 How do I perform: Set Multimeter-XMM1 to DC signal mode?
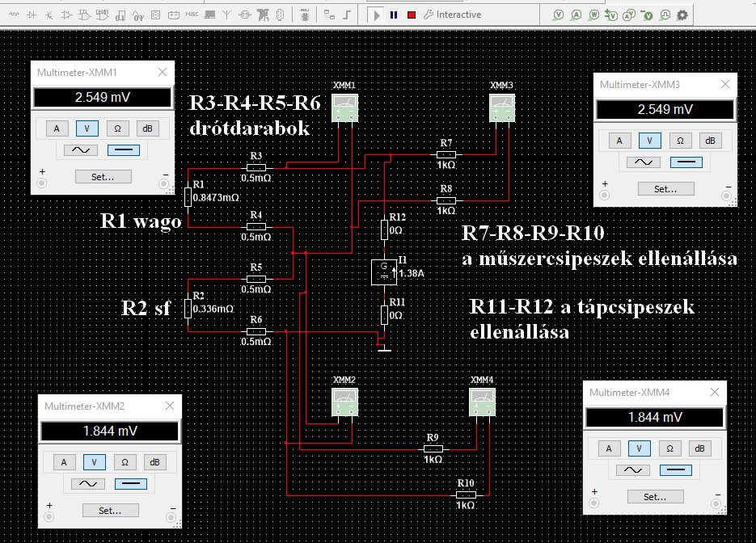[124, 150]
